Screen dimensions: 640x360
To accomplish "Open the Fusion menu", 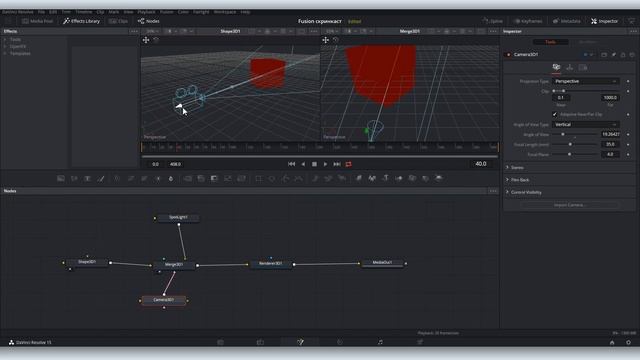I will (167, 12).
